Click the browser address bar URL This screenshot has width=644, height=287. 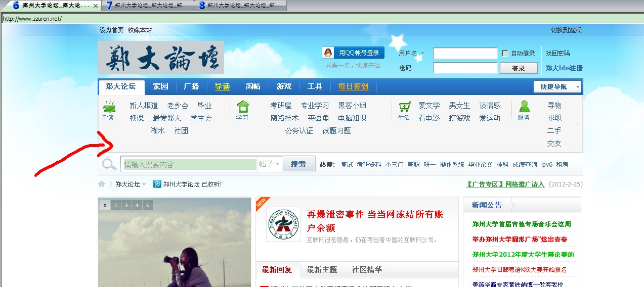[x=32, y=19]
